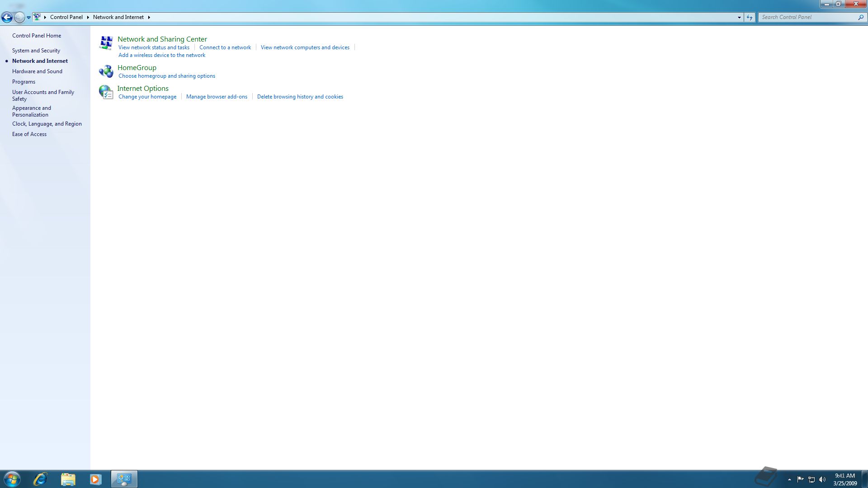This screenshot has height=488, width=868.
Task: Open Windows Explorer folder on taskbar
Action: (68, 479)
